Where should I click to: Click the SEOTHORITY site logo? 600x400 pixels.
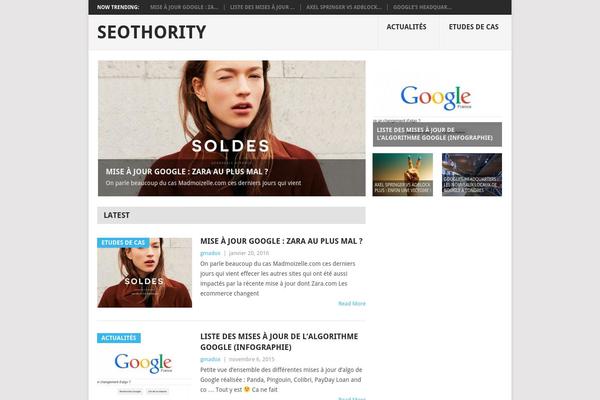(152, 32)
